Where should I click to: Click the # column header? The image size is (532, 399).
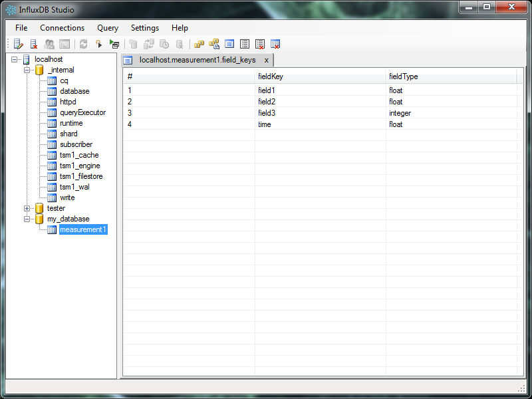pyautogui.click(x=190, y=76)
